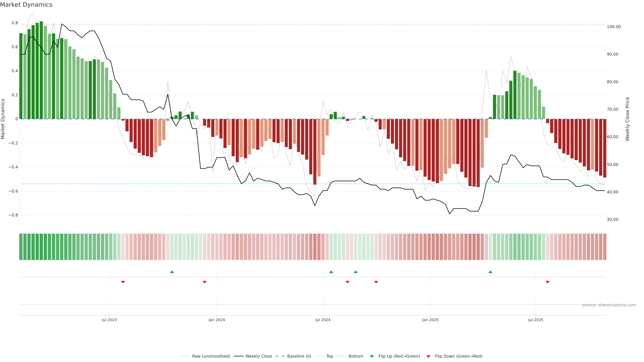644x362 pixels.
Task: Toggle Baseline (0) legend entry
Action: coord(299,356)
